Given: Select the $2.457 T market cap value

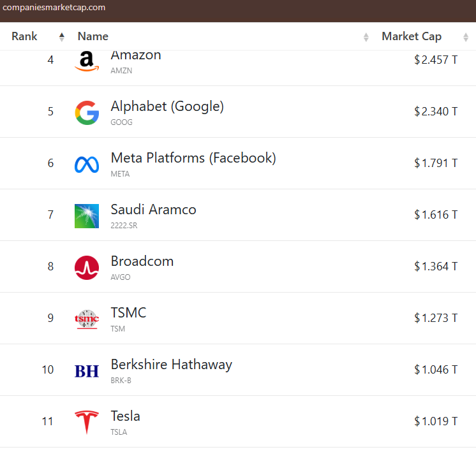Looking at the screenshot, I should [436, 60].
